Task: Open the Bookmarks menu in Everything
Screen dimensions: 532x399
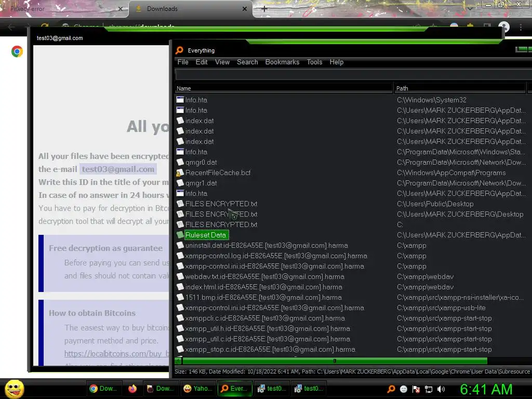Action: (282, 62)
